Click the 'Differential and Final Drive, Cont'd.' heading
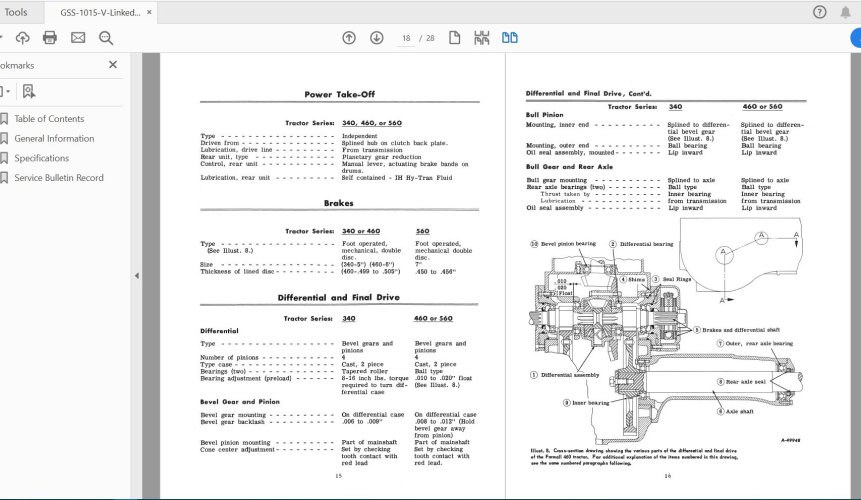The height and width of the screenshot is (500, 861). [589, 93]
